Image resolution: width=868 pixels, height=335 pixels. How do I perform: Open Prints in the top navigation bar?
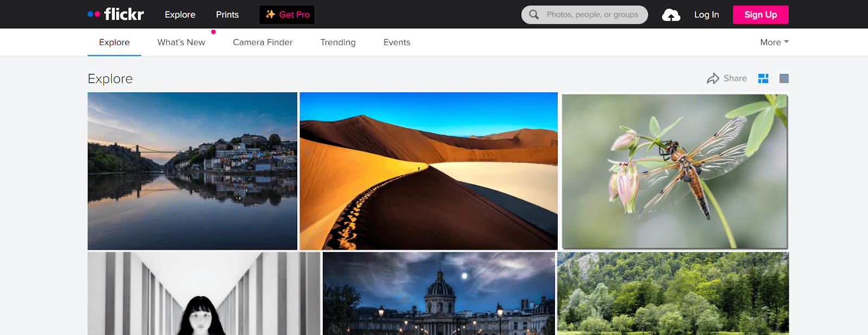click(x=227, y=15)
